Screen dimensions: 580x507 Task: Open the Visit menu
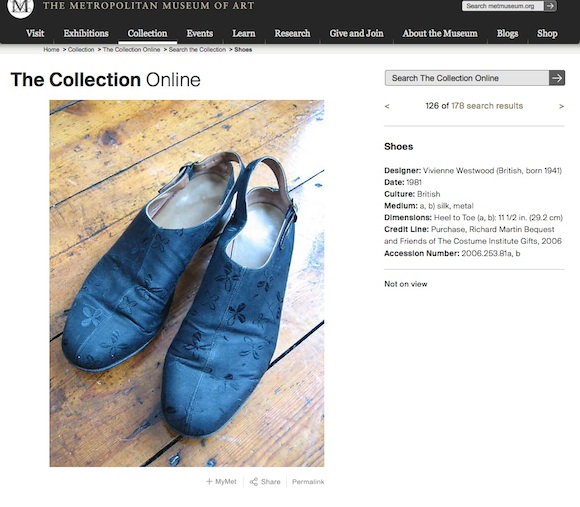click(35, 33)
